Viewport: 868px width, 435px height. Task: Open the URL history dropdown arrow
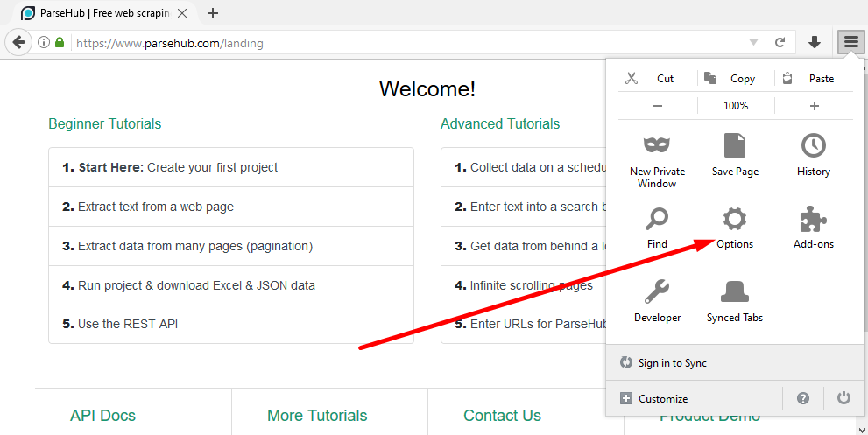point(753,43)
